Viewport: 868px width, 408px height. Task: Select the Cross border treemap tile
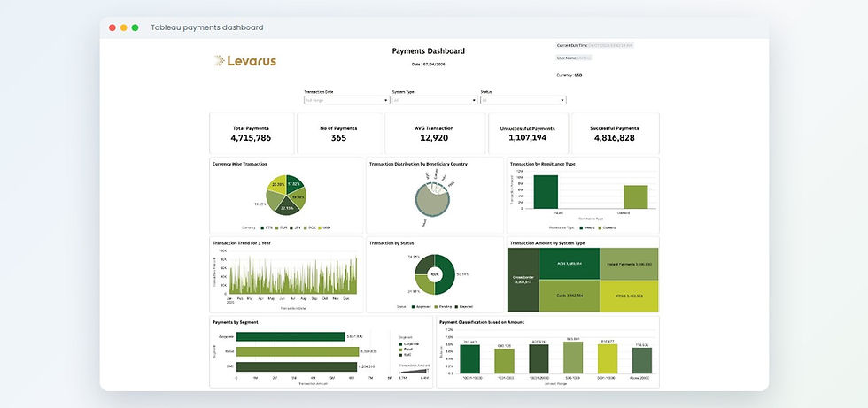(x=523, y=279)
